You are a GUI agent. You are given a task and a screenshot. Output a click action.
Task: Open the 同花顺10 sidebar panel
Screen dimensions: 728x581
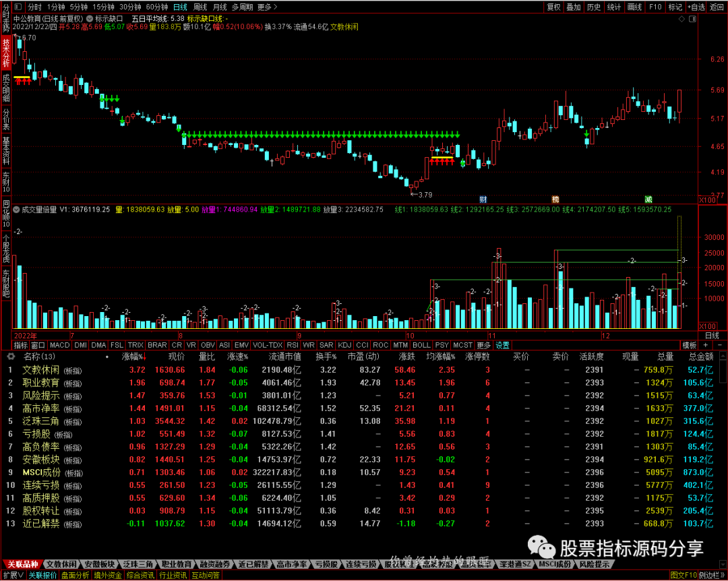(x=6, y=214)
